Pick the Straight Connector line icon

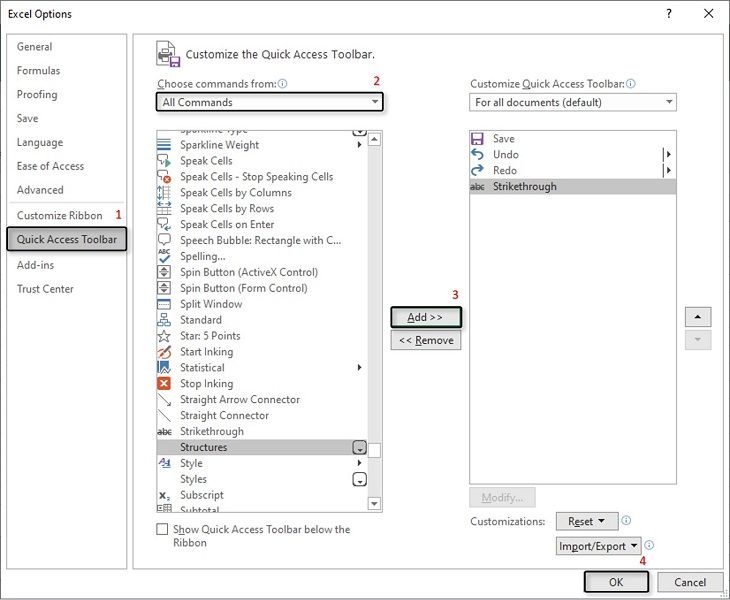click(164, 415)
